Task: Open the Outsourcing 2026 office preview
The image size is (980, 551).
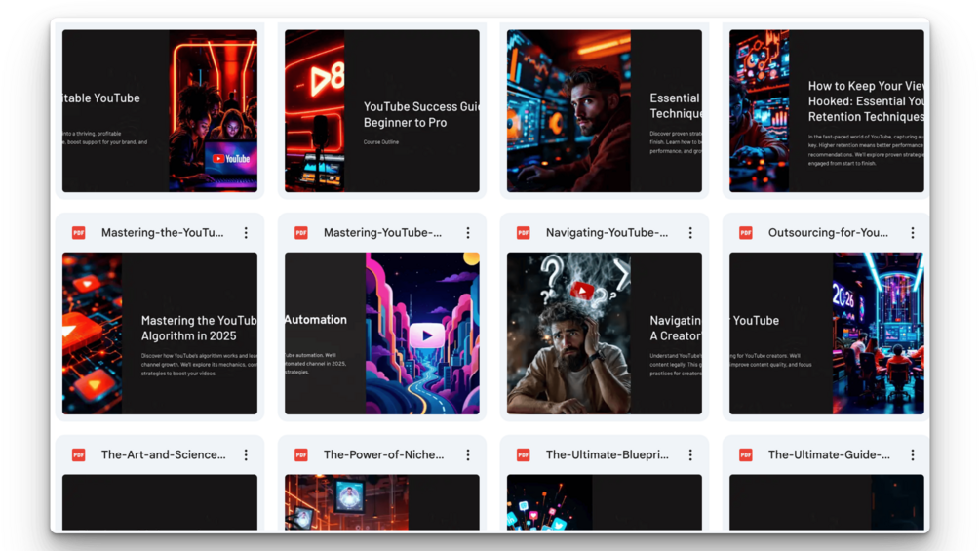Action: [826, 333]
